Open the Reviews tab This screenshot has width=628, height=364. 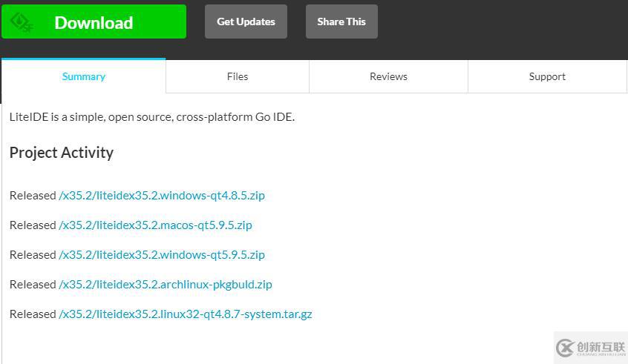[x=388, y=76]
